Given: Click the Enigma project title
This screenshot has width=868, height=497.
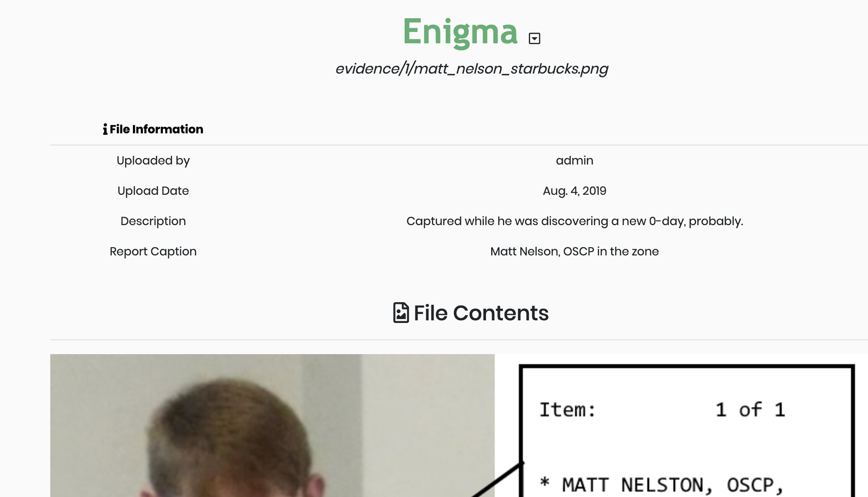Looking at the screenshot, I should click(x=460, y=32).
